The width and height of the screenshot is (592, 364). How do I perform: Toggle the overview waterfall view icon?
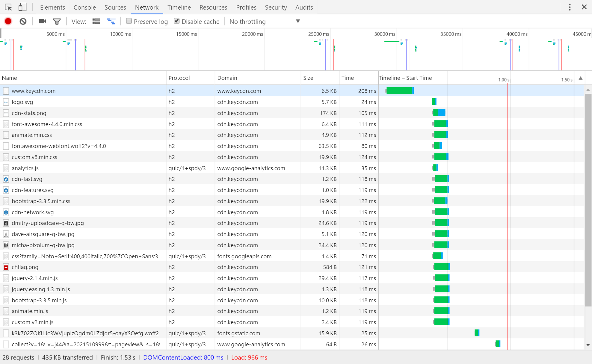point(111,21)
